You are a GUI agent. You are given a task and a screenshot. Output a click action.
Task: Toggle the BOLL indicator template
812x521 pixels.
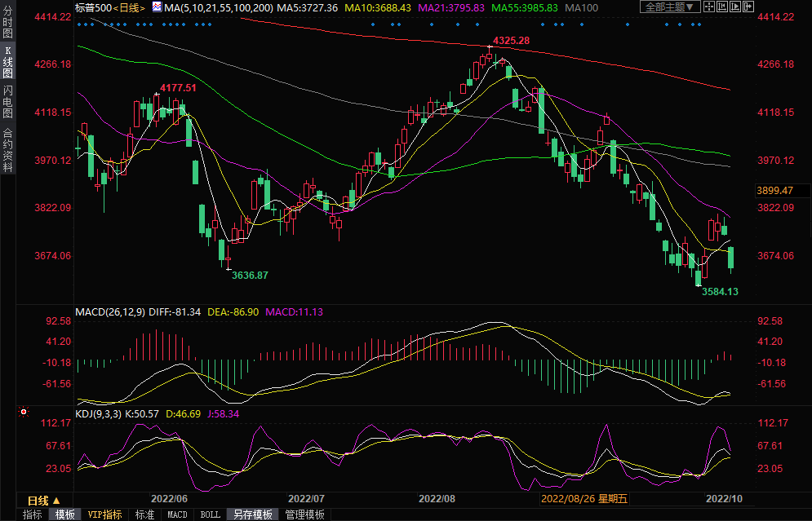click(210, 514)
